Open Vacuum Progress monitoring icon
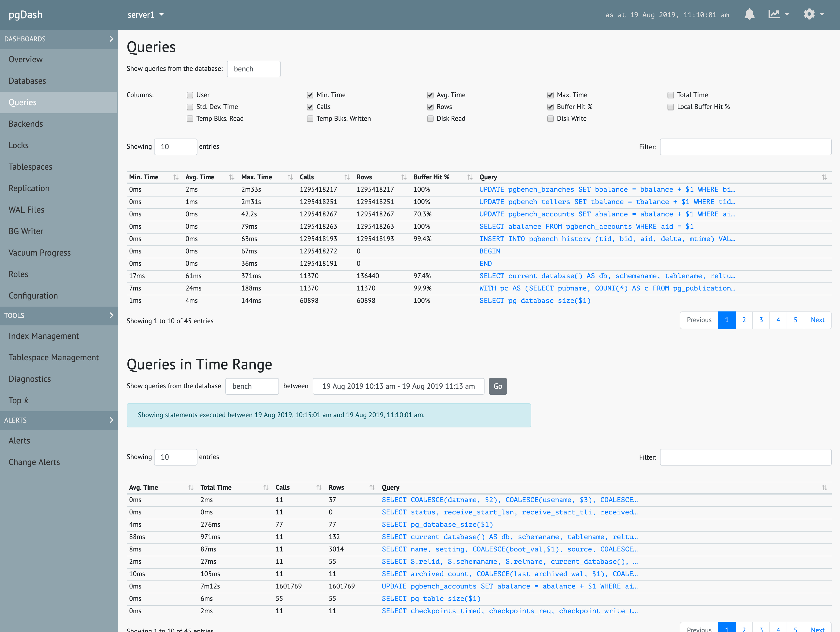 [40, 252]
